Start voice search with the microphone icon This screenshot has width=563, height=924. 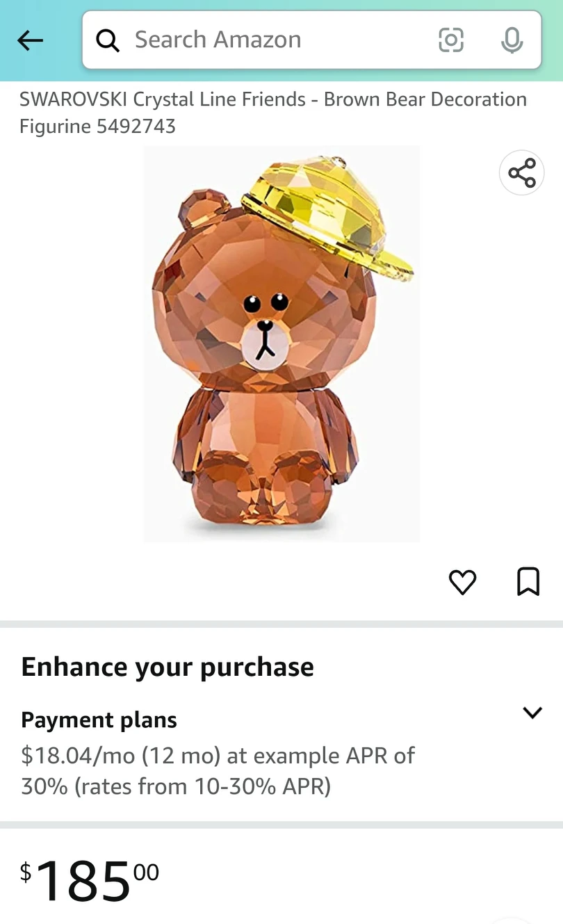[512, 40]
